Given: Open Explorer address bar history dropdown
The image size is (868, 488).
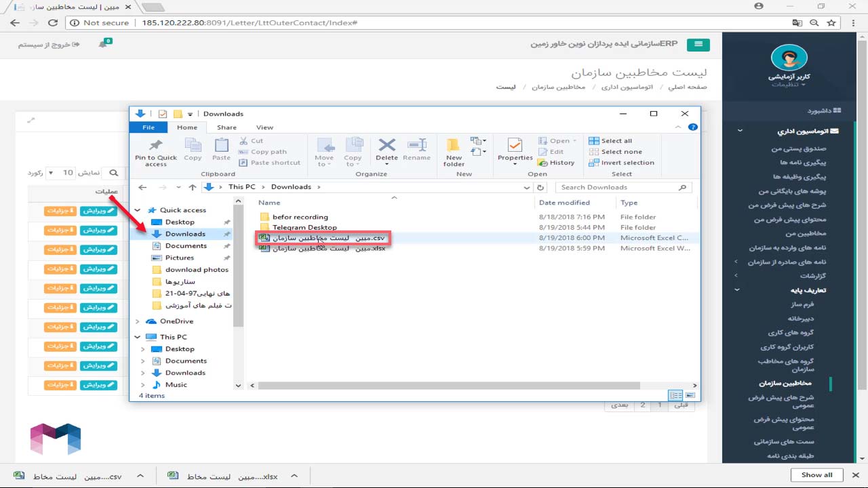Looking at the screenshot, I should (528, 187).
